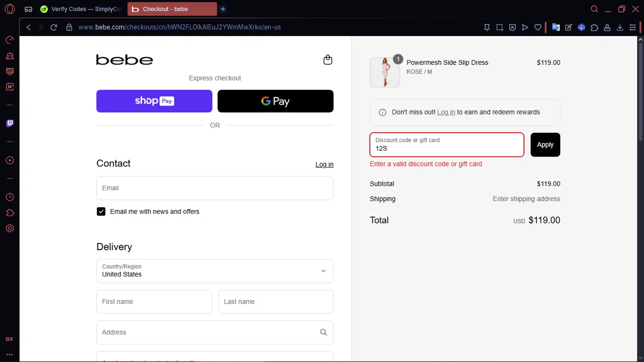Click the scrollbar up arrow
The image size is (644, 362).
641,40
